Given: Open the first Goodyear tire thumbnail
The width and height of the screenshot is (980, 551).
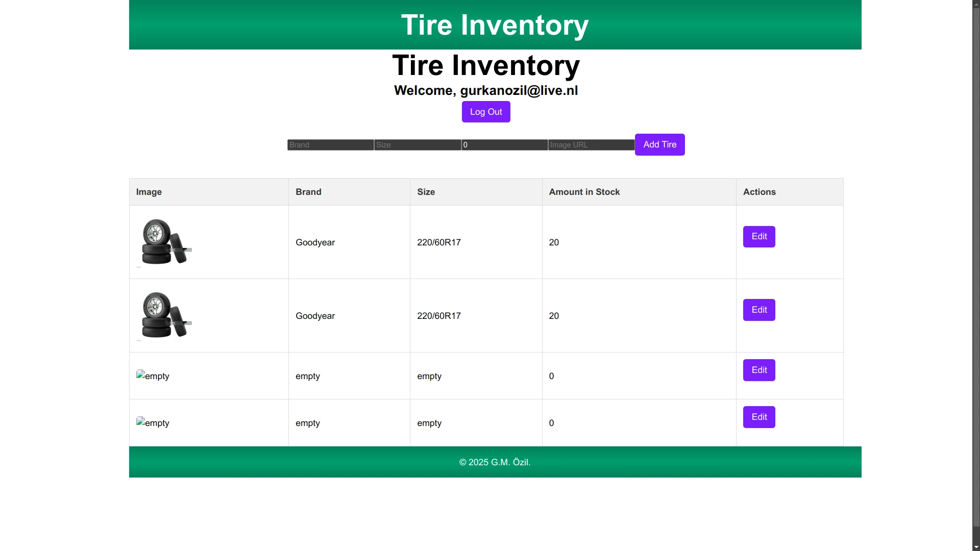Looking at the screenshot, I should 164,242.
